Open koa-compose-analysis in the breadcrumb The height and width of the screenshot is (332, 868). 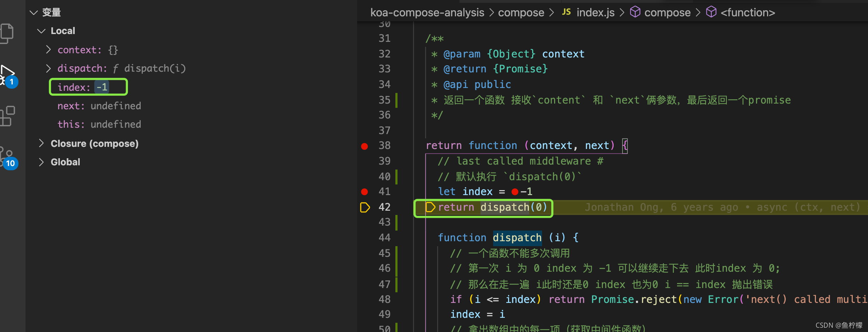(427, 13)
